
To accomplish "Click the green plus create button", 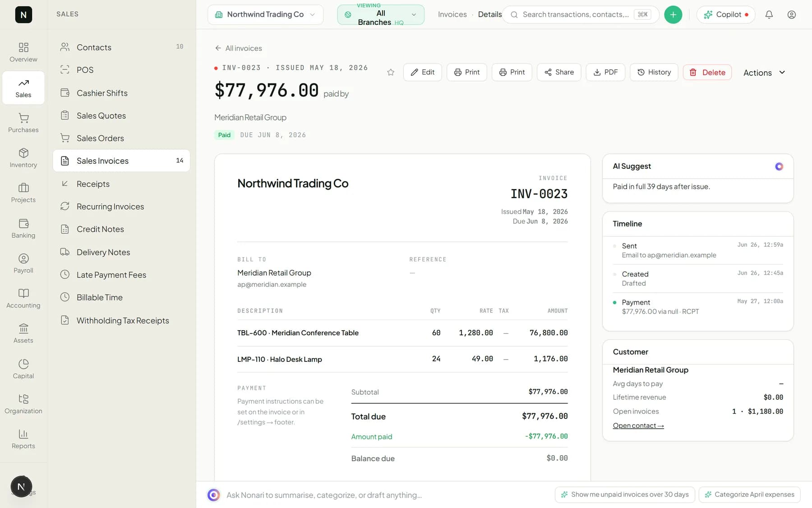I will 673,14.
